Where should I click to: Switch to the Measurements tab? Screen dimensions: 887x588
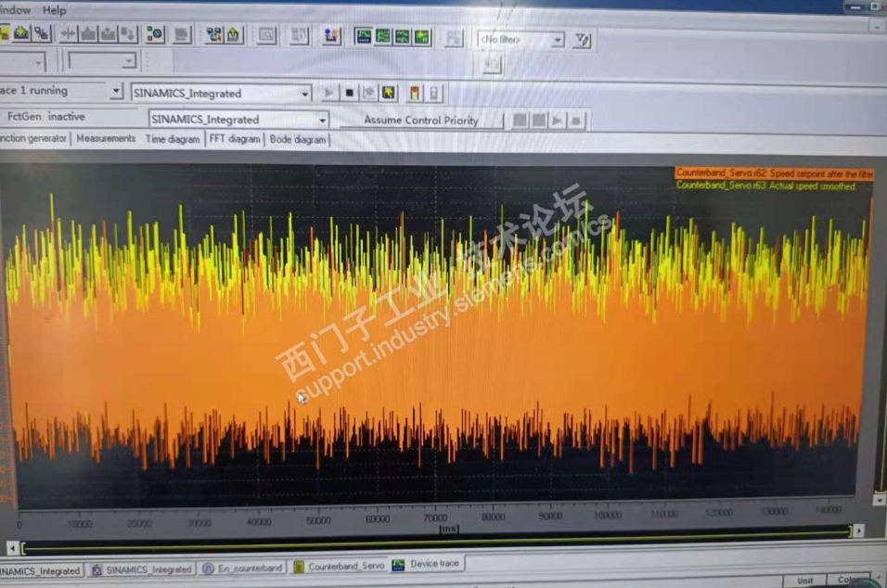coord(107,138)
